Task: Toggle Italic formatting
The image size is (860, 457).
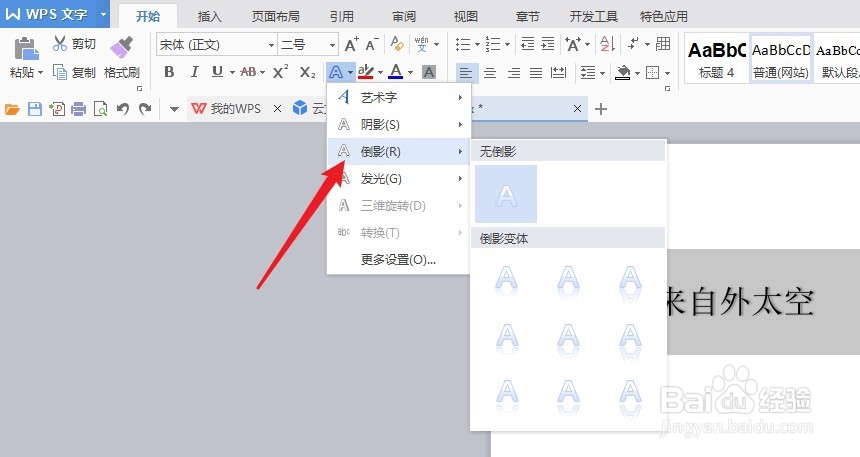Action: (194, 72)
